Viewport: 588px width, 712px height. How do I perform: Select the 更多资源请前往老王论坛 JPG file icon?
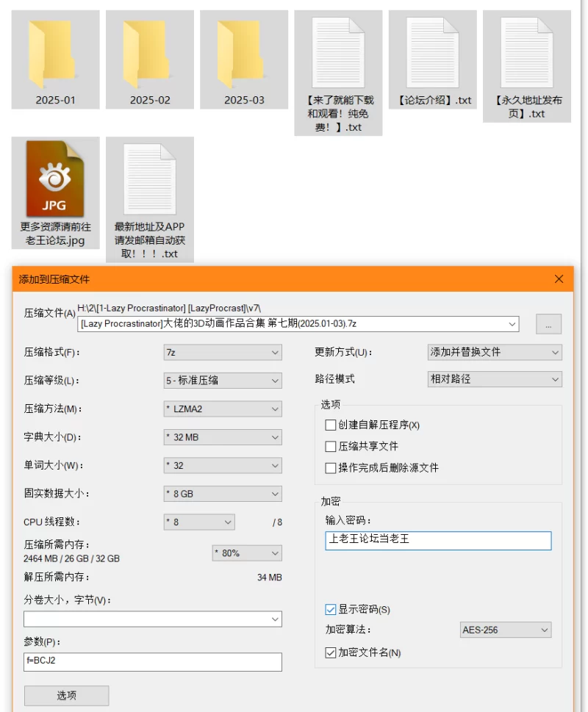pos(55,179)
